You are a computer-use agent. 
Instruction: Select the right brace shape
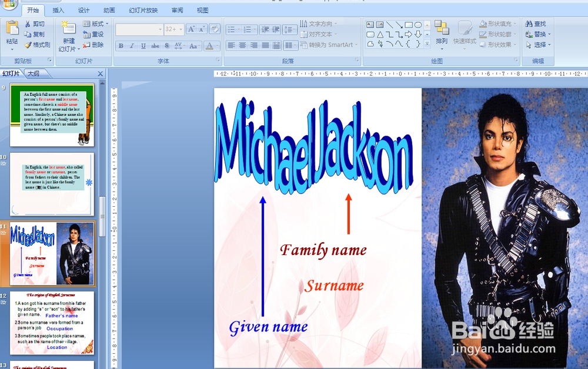418,44
